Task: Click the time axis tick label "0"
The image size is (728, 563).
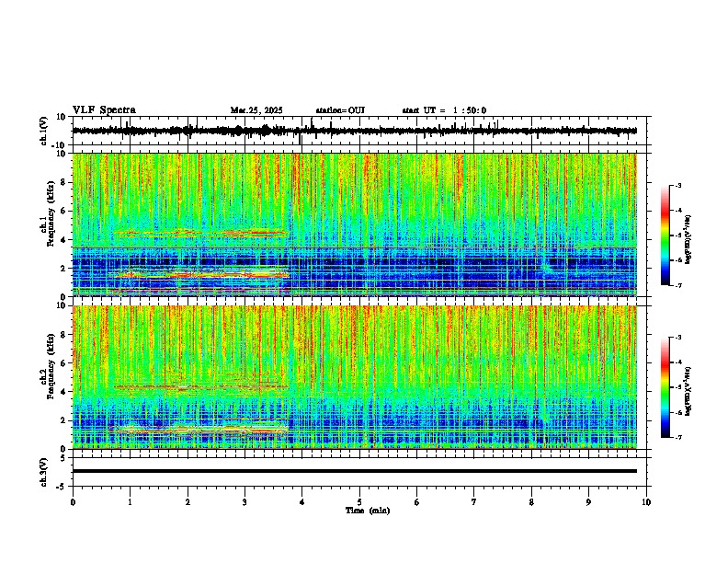Action: (73, 502)
